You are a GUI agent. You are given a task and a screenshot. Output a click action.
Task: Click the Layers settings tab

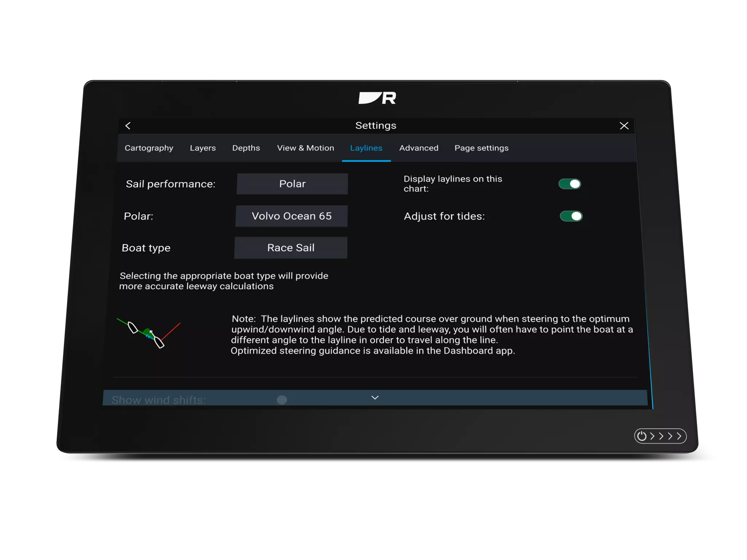(203, 148)
